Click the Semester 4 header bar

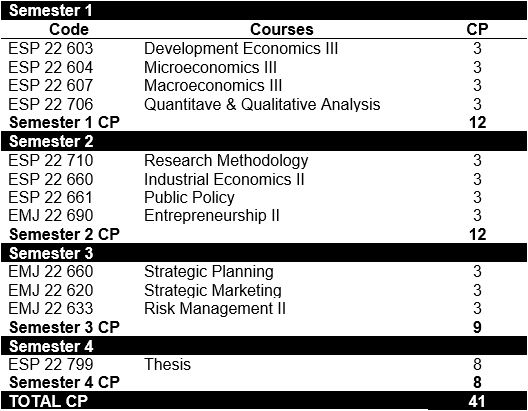pyautogui.click(x=264, y=346)
